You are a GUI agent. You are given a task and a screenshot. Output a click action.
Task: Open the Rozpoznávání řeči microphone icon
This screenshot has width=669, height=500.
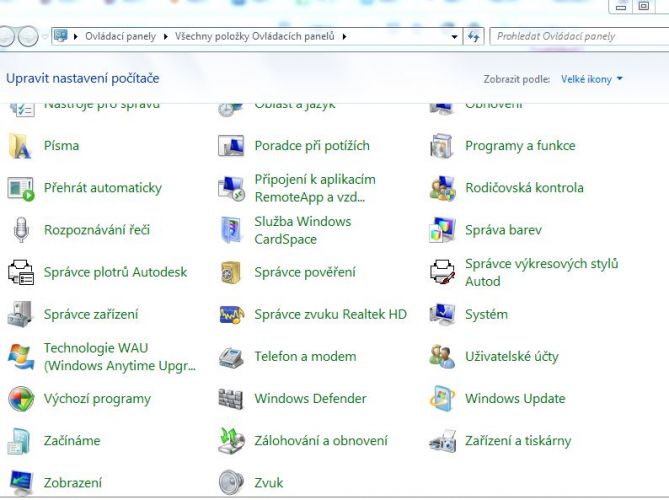pos(21,230)
